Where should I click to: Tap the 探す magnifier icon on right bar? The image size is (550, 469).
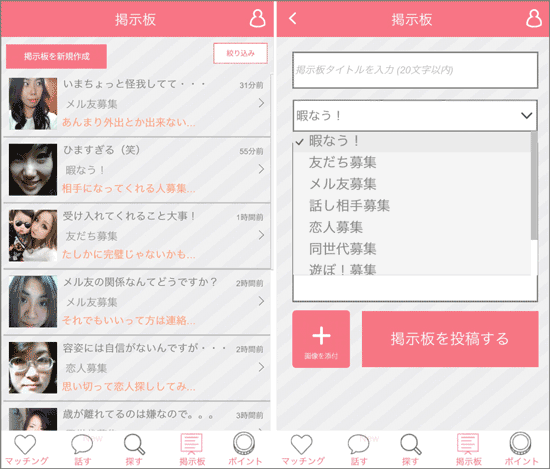point(411,444)
